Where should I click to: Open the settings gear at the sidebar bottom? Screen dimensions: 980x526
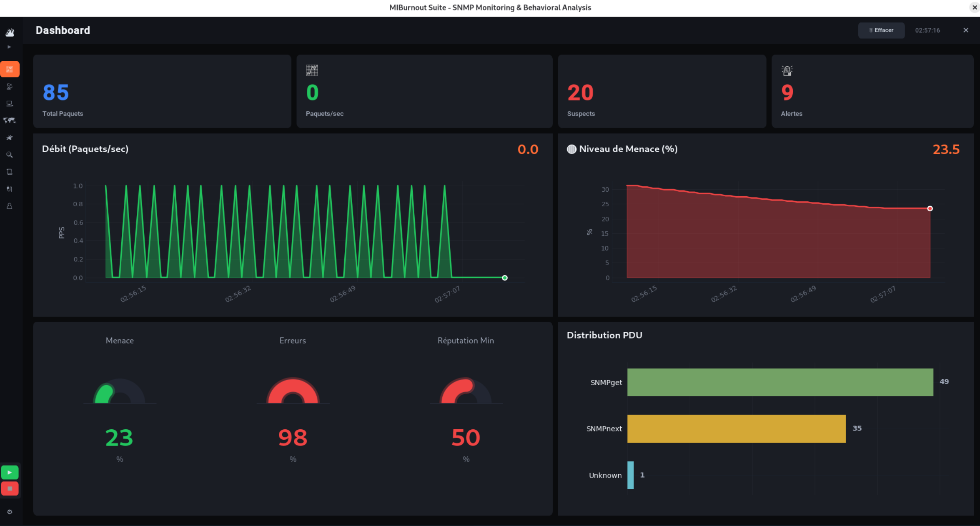10,511
